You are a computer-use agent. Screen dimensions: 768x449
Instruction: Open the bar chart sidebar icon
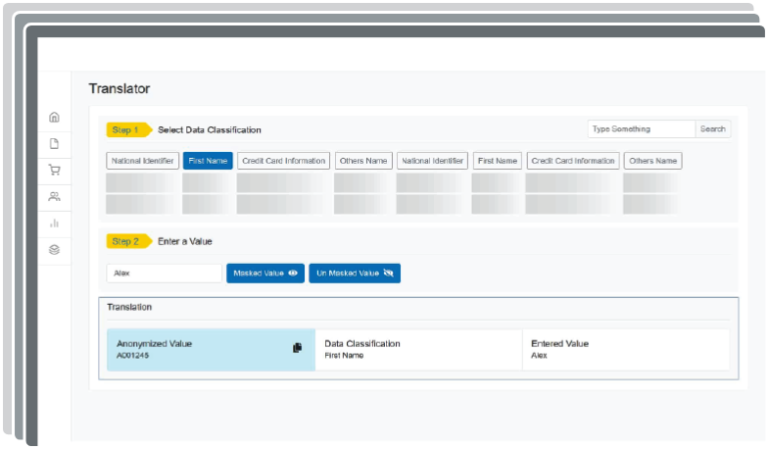pyautogui.click(x=54, y=223)
